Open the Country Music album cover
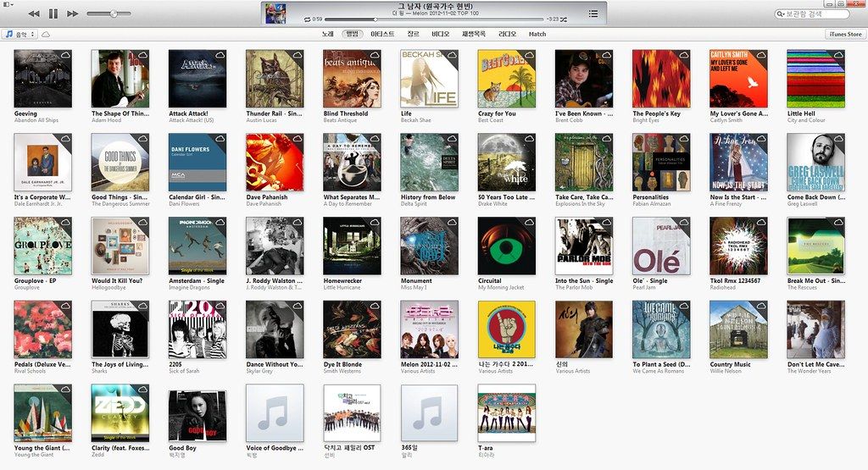Viewport: 868px width, 470px height. click(738, 329)
